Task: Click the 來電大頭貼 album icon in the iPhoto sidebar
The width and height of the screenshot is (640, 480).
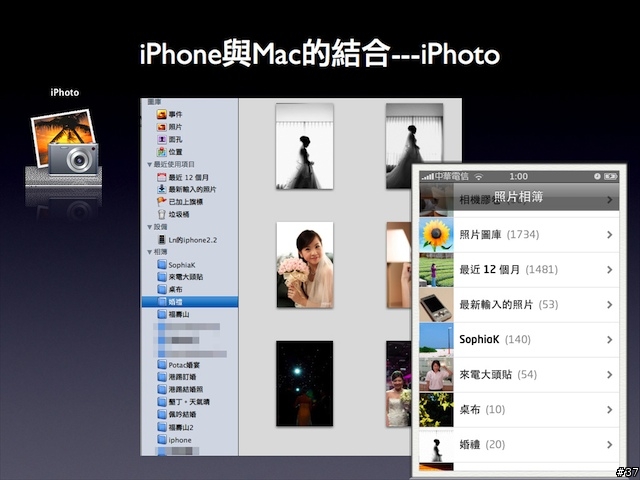Action: point(162,277)
